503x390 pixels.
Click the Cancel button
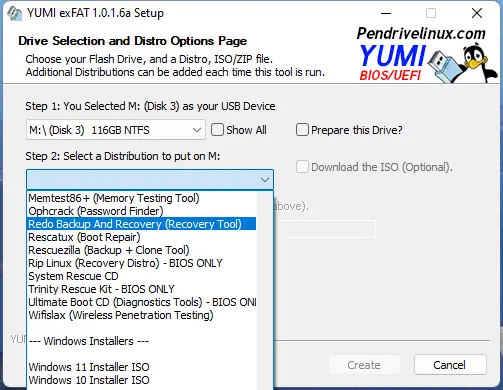(x=450, y=365)
